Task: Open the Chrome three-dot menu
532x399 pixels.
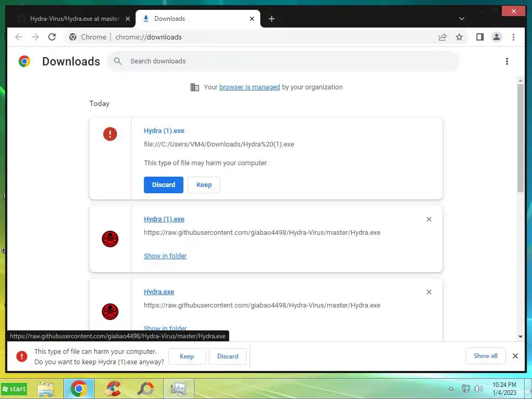Action: (513, 37)
